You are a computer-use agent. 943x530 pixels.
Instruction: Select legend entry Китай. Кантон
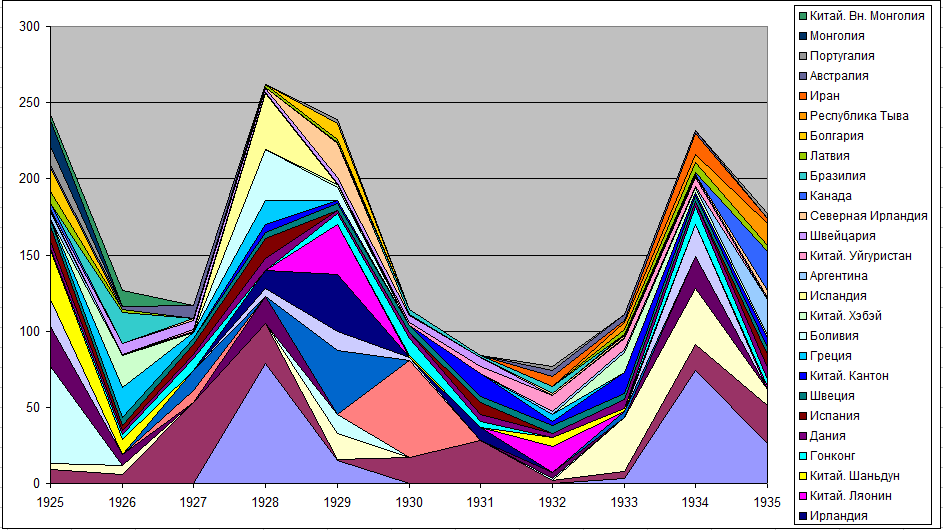844,375
